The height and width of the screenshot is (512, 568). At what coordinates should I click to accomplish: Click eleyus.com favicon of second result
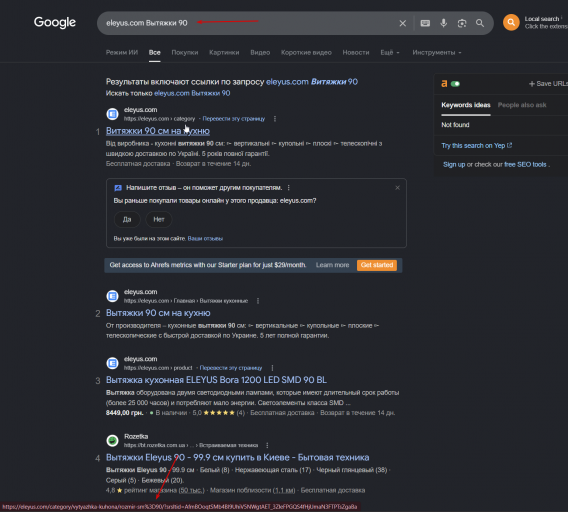click(112, 296)
